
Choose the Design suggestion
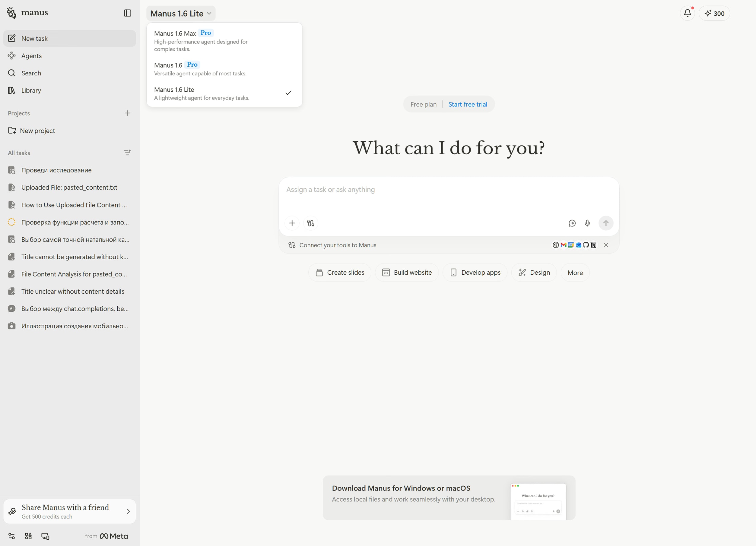[534, 273]
